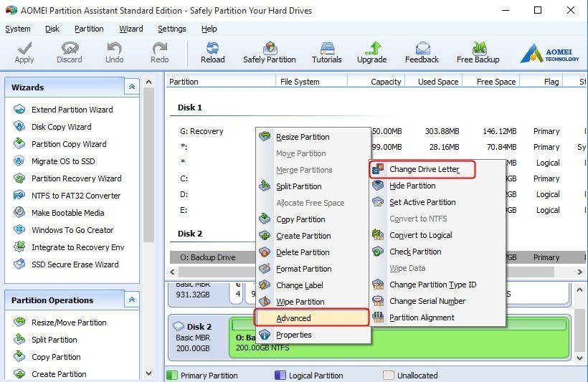Select Partition Alignment item

pos(437,318)
